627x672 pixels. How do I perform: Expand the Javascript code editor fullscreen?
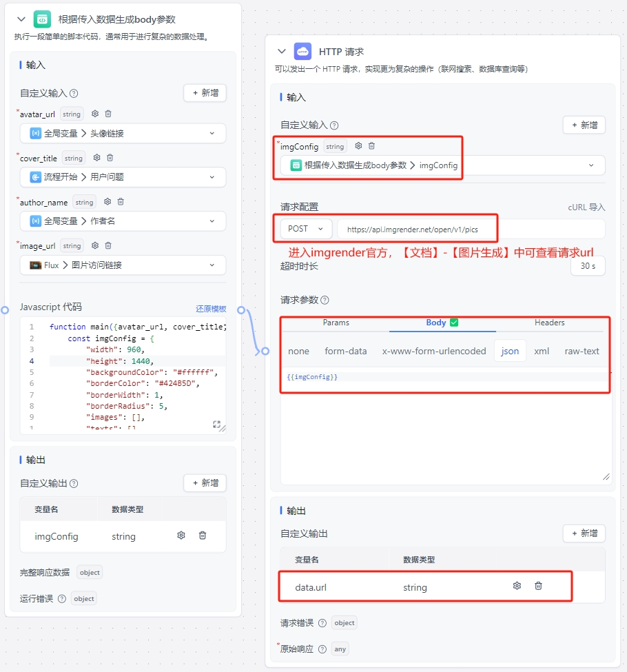point(216,424)
